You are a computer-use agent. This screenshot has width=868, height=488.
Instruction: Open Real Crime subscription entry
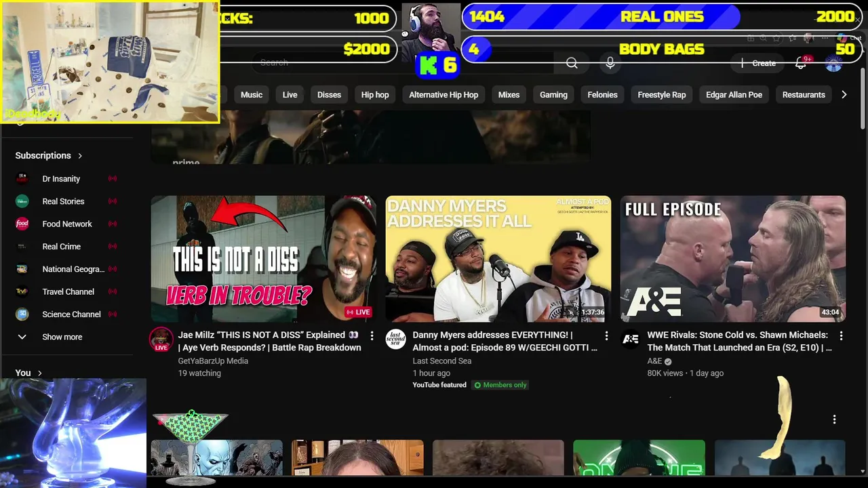[x=68, y=247]
